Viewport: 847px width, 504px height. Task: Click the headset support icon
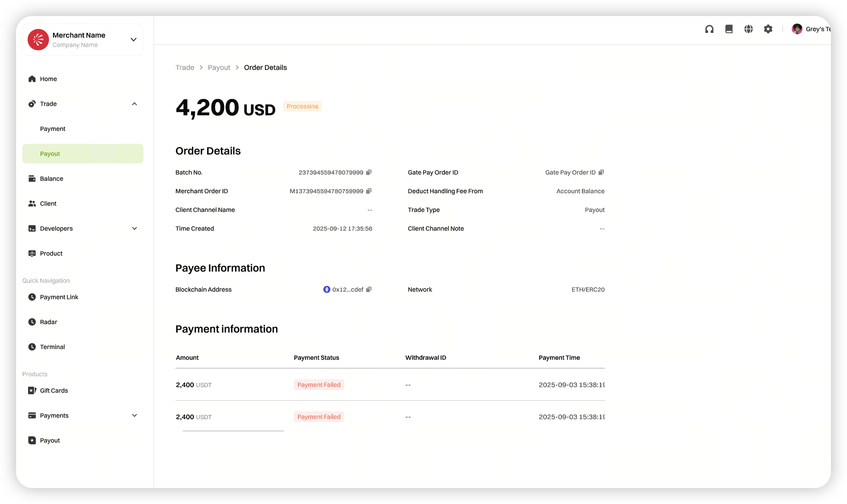pyautogui.click(x=709, y=29)
